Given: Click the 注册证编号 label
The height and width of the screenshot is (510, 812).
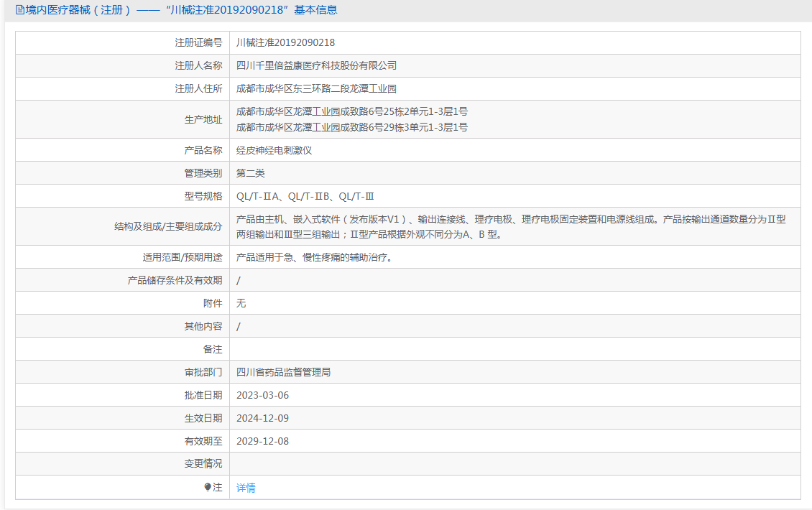Looking at the screenshot, I should 198,42.
